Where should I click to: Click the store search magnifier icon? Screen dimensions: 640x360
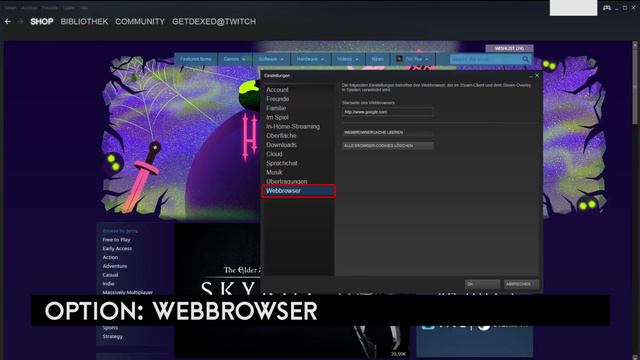point(526,59)
